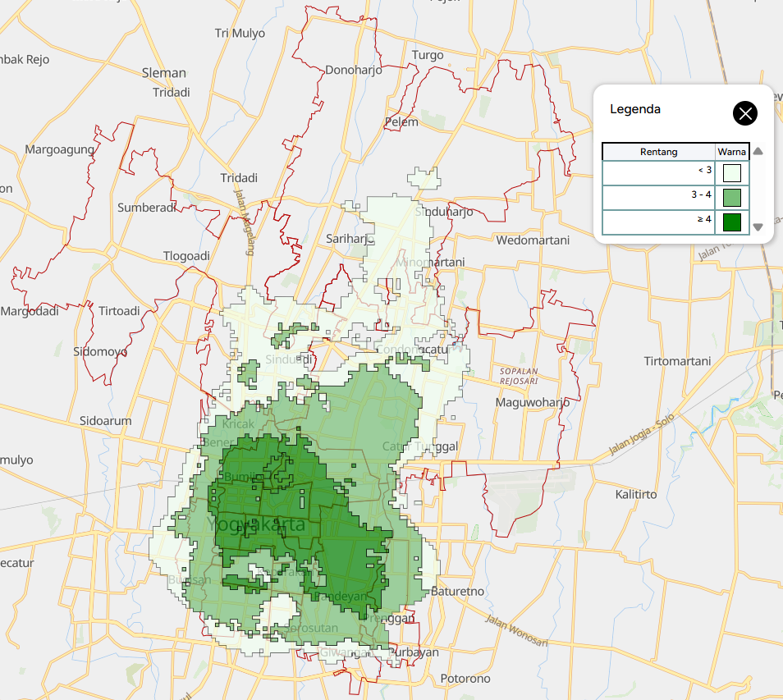This screenshot has width=783, height=700.
Task: Click the 'Kricak' map label
Action: (238, 424)
